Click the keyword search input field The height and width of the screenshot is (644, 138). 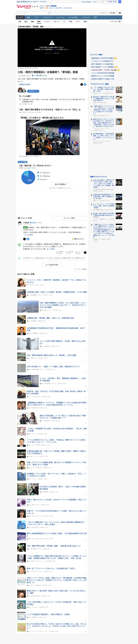(32, 13)
